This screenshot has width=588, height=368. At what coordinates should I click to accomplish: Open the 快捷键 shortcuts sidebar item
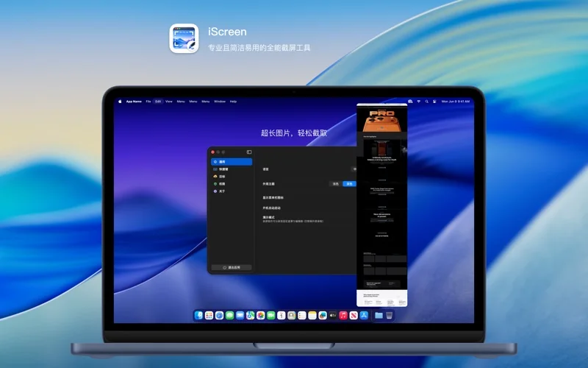[232, 169]
